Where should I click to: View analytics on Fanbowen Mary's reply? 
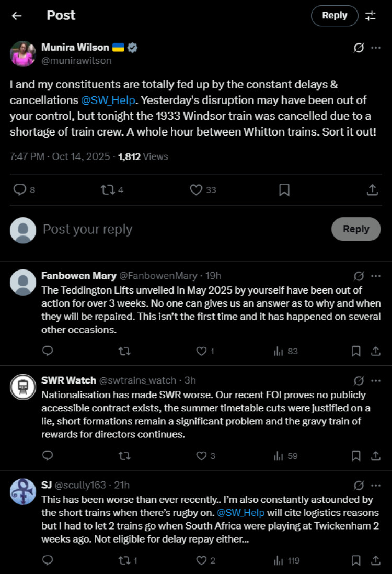coord(285,351)
